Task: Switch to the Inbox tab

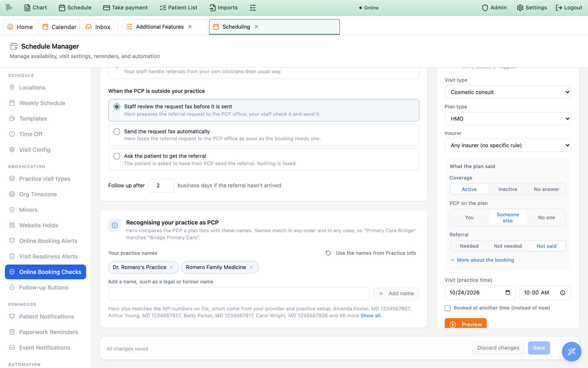Action: [x=98, y=27]
